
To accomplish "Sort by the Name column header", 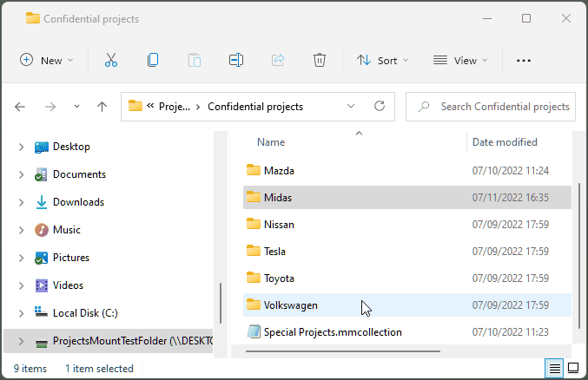I will point(271,142).
